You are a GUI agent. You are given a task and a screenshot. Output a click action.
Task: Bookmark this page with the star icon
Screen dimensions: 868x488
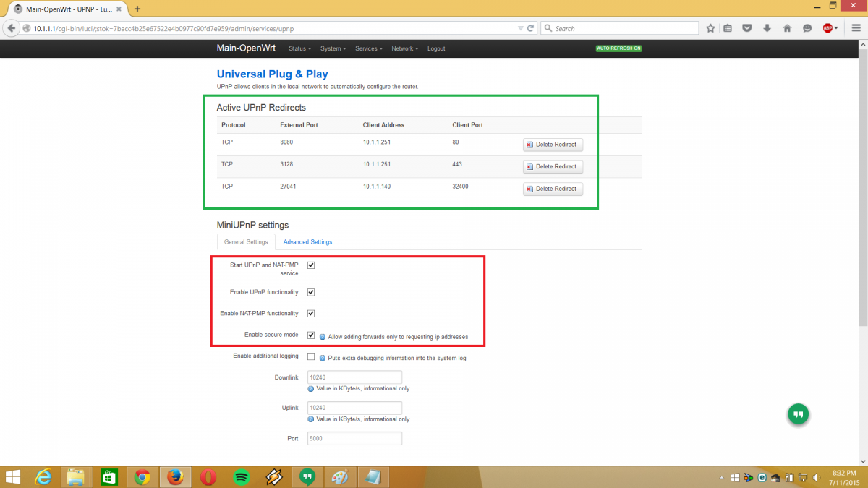pos(710,28)
